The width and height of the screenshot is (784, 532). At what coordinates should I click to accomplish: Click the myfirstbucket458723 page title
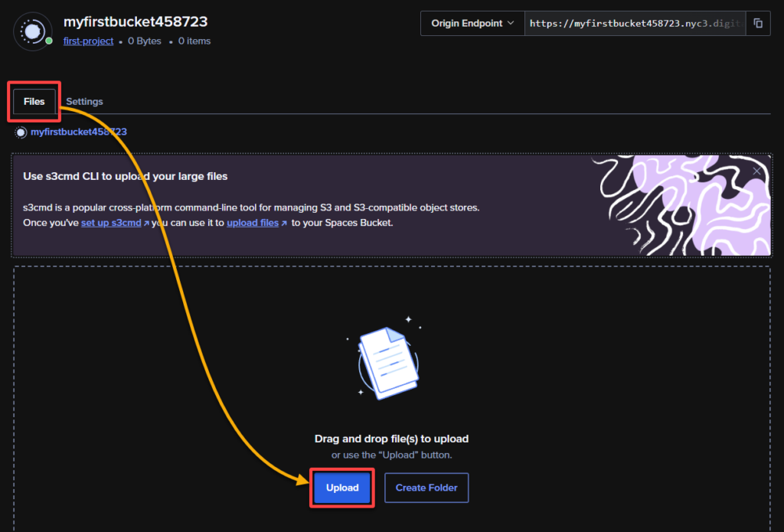pos(136,21)
